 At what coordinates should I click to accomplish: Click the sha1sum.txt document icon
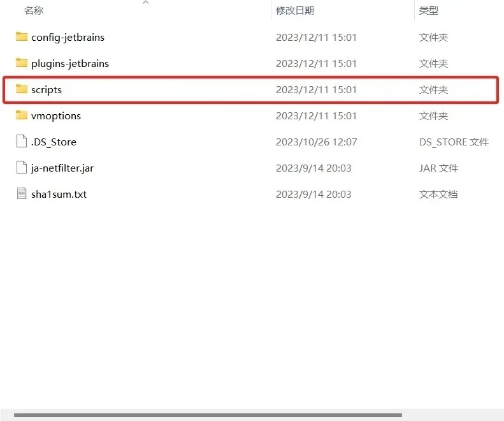(x=22, y=194)
